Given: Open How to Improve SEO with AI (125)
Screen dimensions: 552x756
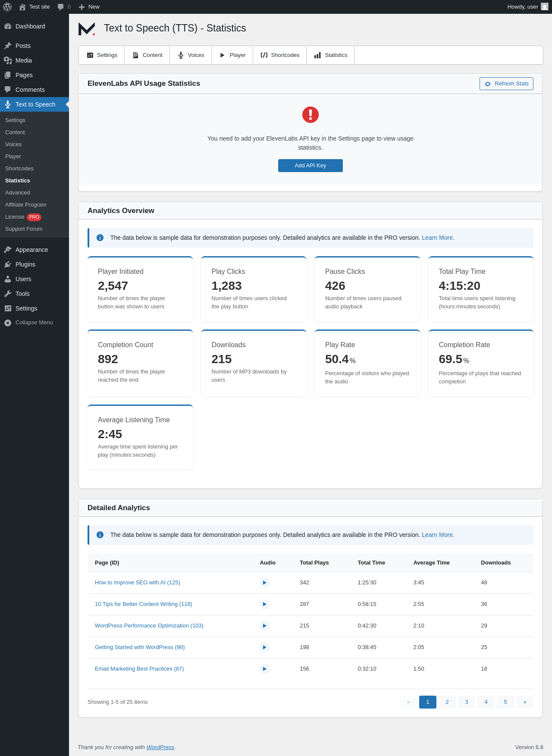Looking at the screenshot, I should 138,583.
